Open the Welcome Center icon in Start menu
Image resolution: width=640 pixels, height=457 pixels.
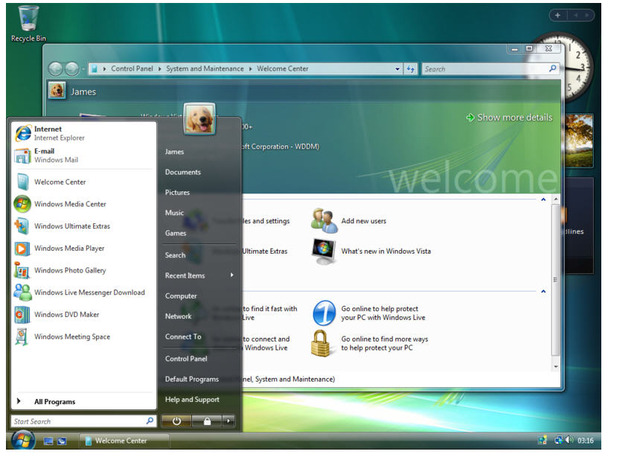[x=23, y=182]
